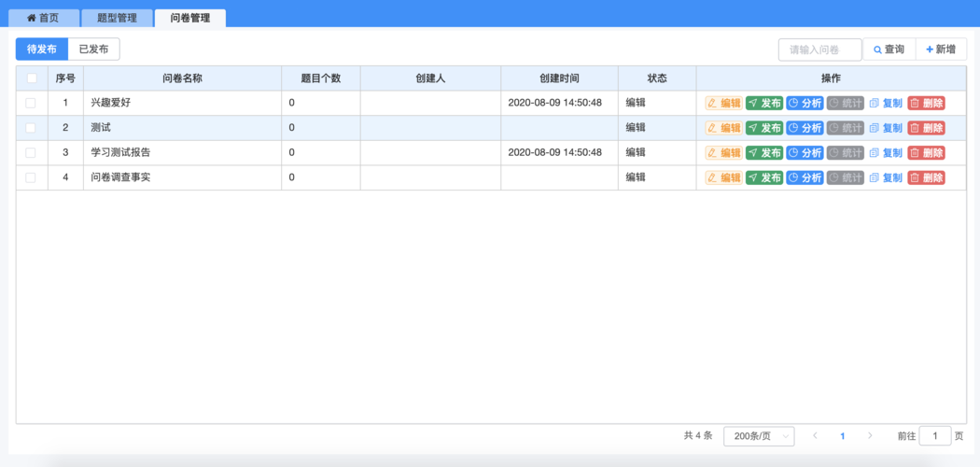Select the 兴趣爱好 name cell
The height and width of the screenshot is (467, 980).
[182, 103]
